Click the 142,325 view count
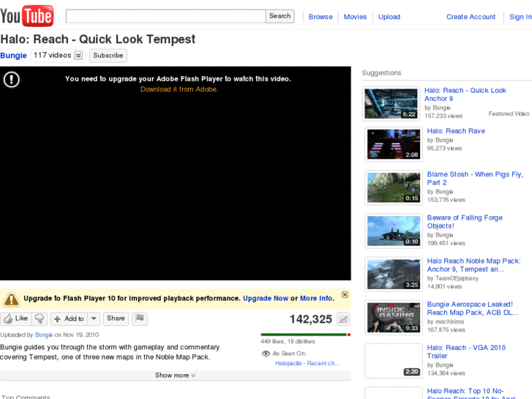The width and height of the screenshot is (532, 399). click(x=310, y=319)
